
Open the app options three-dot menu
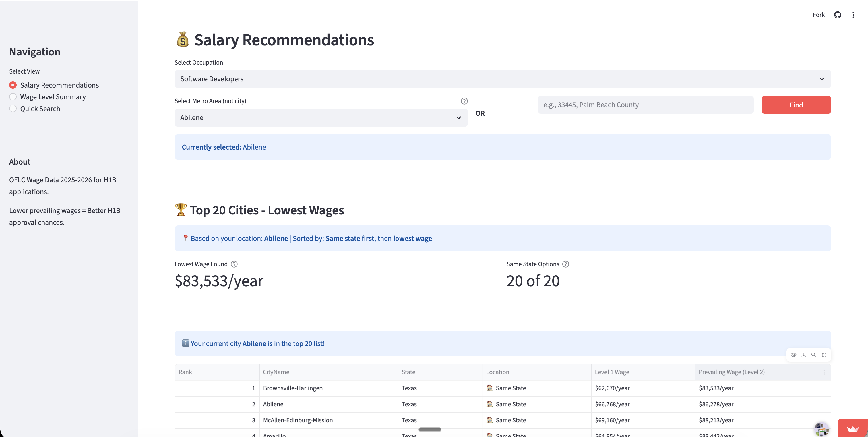pos(853,14)
